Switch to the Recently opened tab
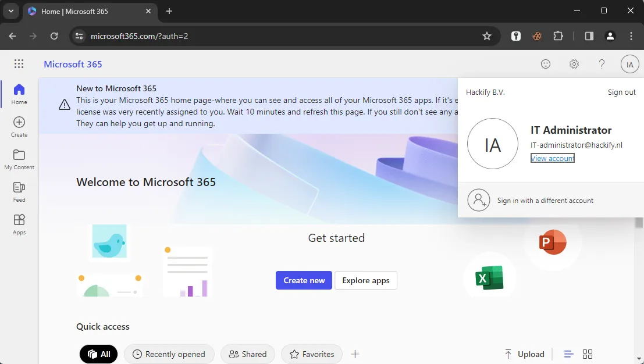This screenshot has width=644, height=364. [x=169, y=354]
